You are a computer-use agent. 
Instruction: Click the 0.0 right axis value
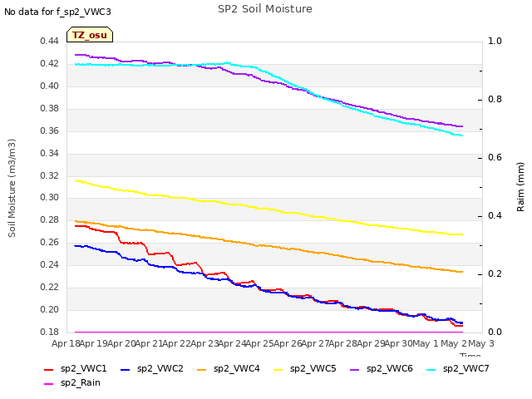point(495,332)
